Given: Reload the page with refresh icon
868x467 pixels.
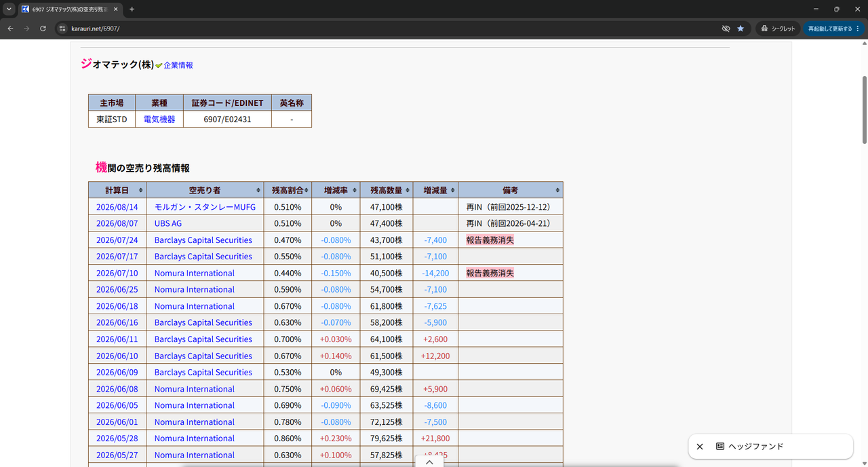Looking at the screenshot, I should [43, 29].
